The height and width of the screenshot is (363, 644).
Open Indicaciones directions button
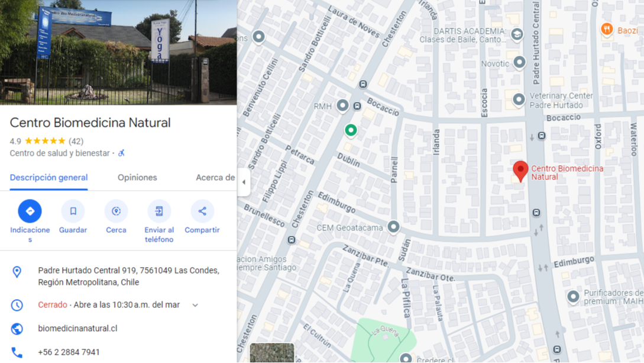pos(30,211)
